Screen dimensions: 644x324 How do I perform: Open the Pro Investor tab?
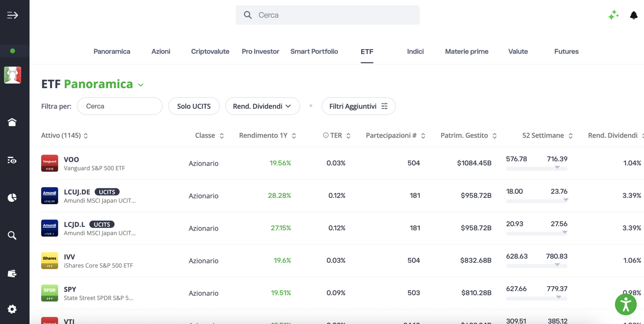pos(260,52)
